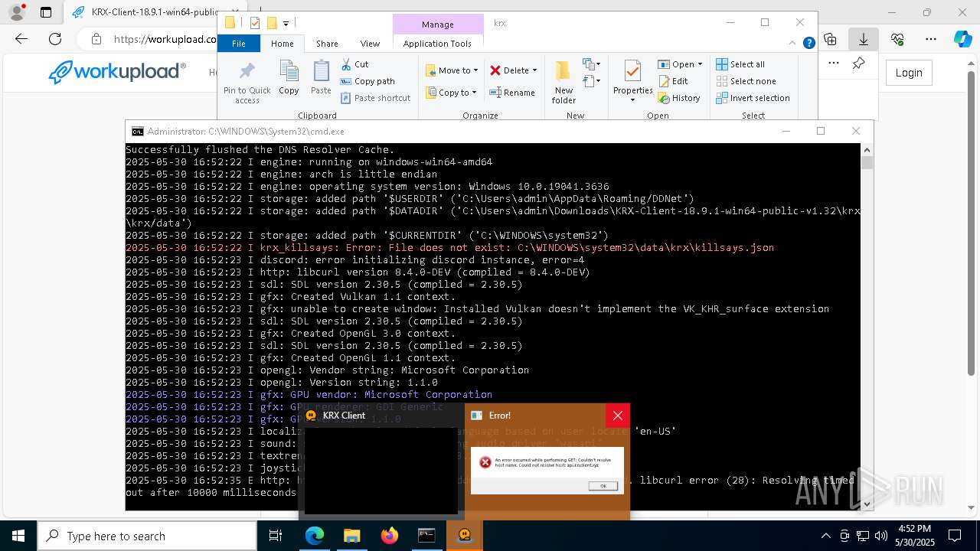The height and width of the screenshot is (551, 980).
Task: Click Rename in Organize group
Action: point(512,93)
